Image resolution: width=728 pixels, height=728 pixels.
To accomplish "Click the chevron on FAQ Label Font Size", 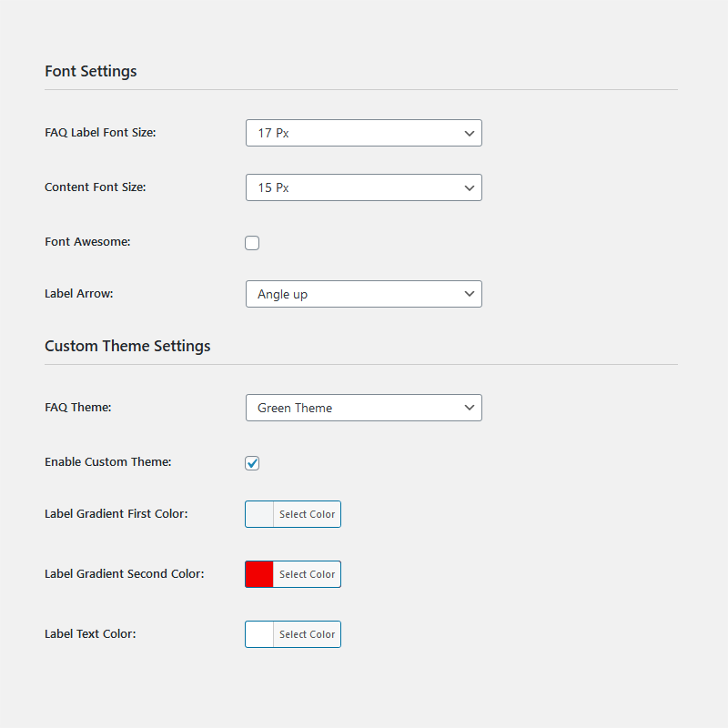I will 469,133.
